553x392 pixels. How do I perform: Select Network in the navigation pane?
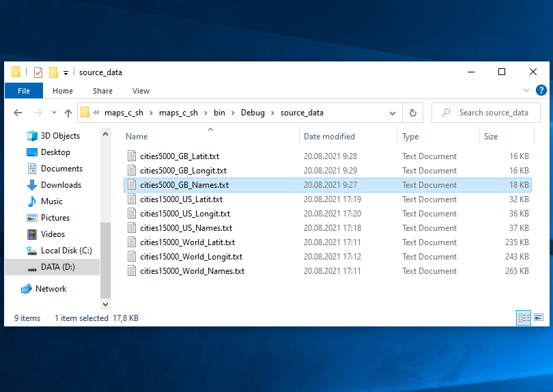click(44, 289)
